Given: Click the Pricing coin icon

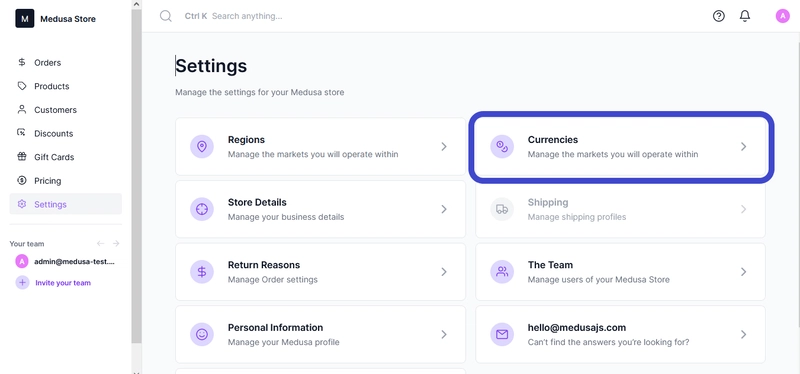Looking at the screenshot, I should [x=21, y=180].
